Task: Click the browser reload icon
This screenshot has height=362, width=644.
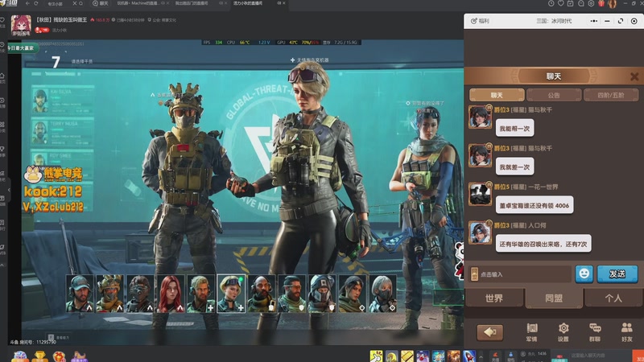Action: click(x=36, y=3)
